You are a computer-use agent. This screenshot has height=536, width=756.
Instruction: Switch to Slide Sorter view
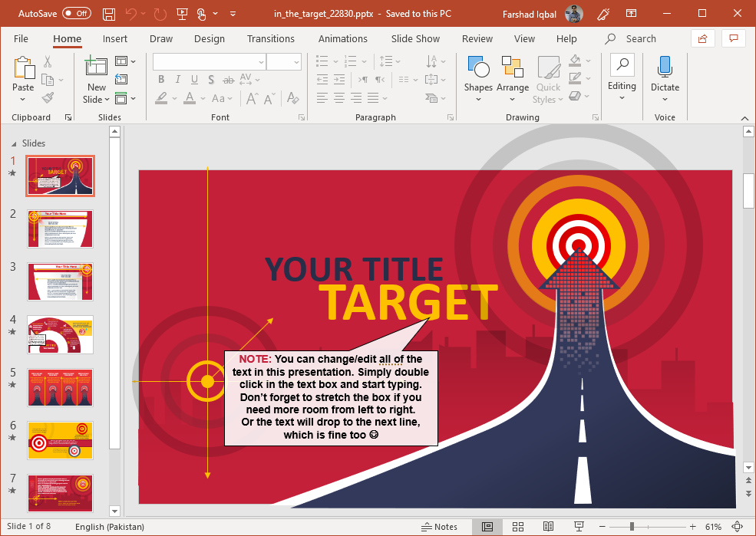(518, 527)
